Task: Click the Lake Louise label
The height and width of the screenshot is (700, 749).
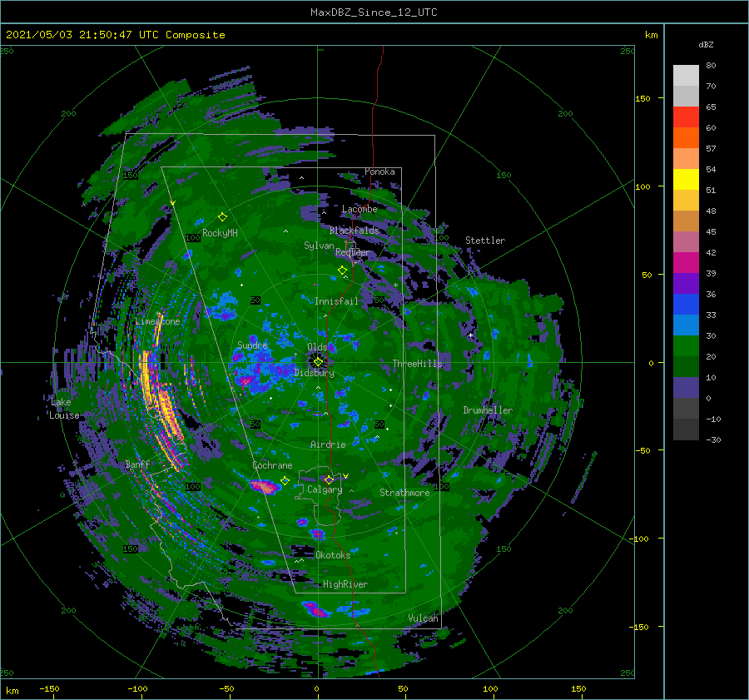Action: [64, 409]
